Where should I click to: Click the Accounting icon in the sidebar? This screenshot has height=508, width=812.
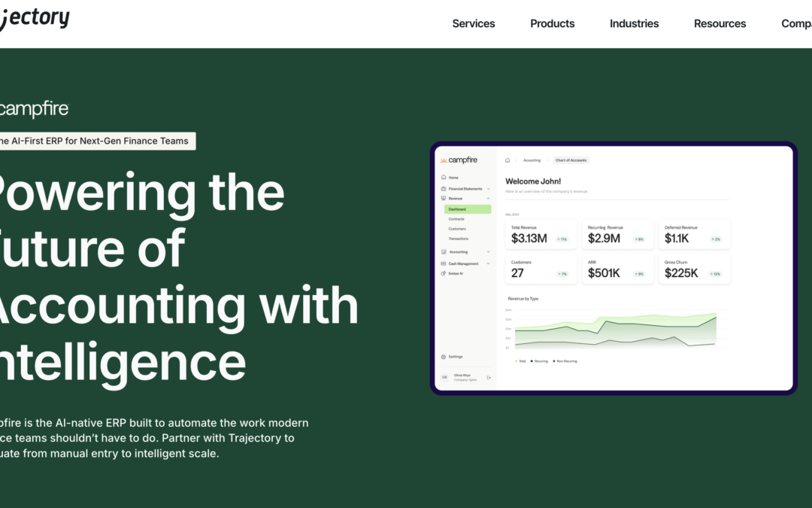(x=444, y=252)
